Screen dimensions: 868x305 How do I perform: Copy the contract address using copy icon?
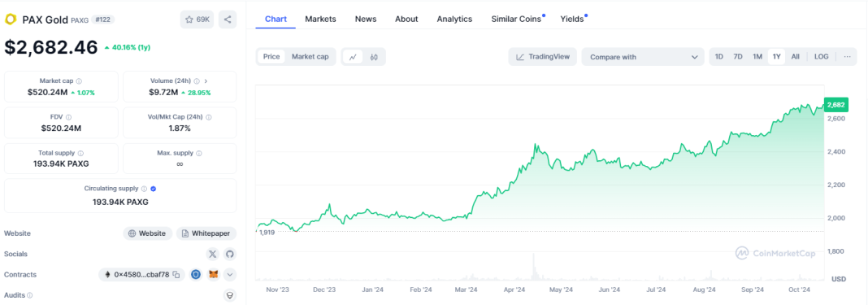[x=176, y=275]
